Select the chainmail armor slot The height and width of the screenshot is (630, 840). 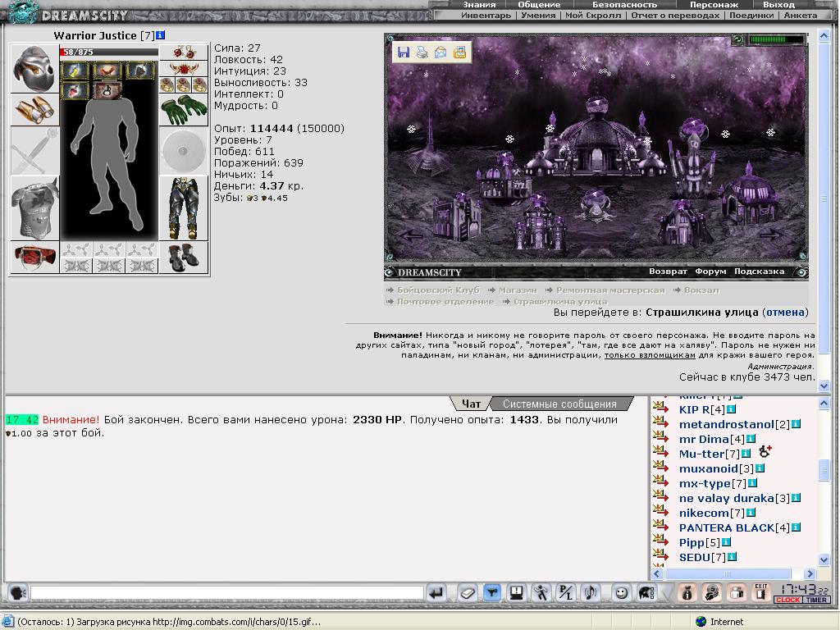(34, 208)
